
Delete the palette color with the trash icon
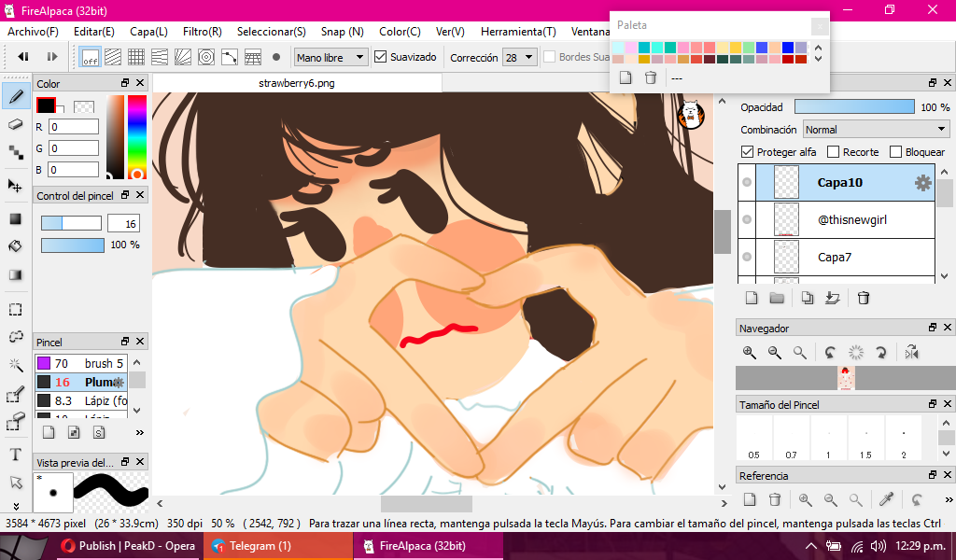coord(651,77)
